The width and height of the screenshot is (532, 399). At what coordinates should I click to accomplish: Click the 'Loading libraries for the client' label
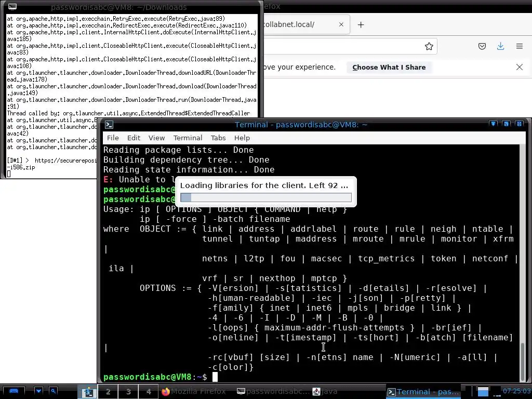[264, 185]
